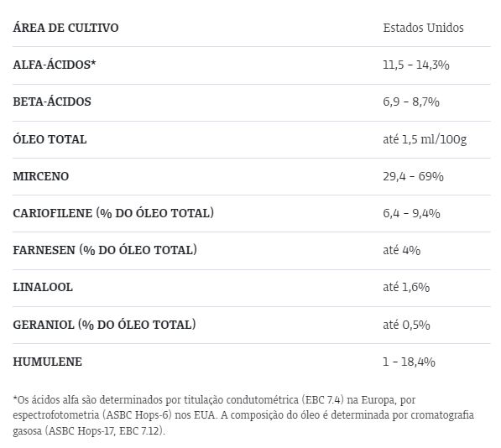Select the até 1,6% linalool value

tap(406, 288)
